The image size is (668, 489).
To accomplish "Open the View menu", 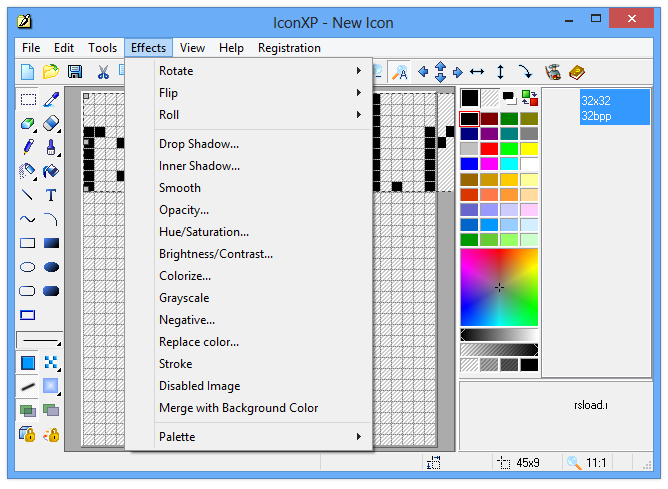I will point(192,48).
